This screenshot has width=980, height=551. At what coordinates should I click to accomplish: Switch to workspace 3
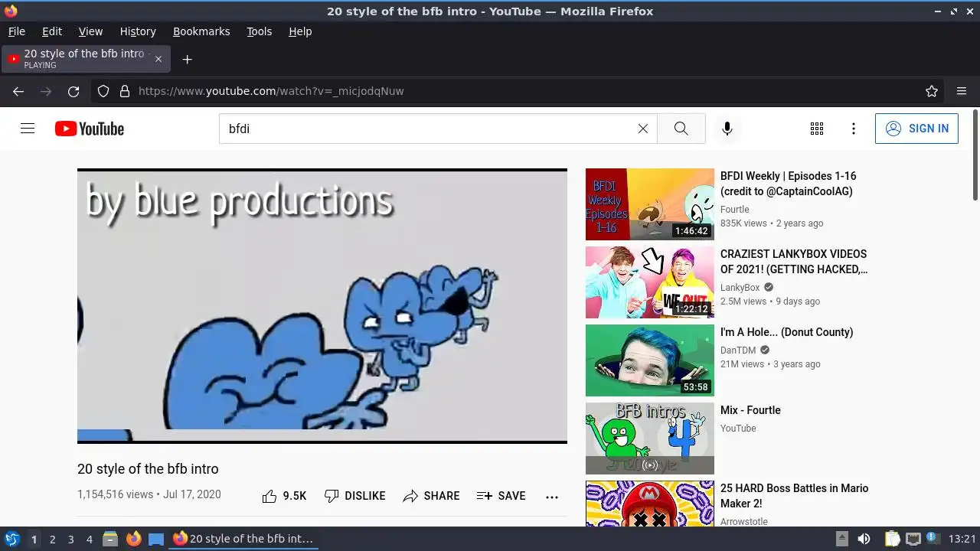70,540
